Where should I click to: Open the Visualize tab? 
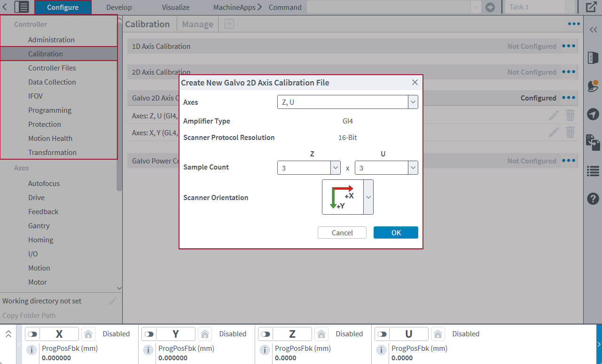click(x=176, y=8)
